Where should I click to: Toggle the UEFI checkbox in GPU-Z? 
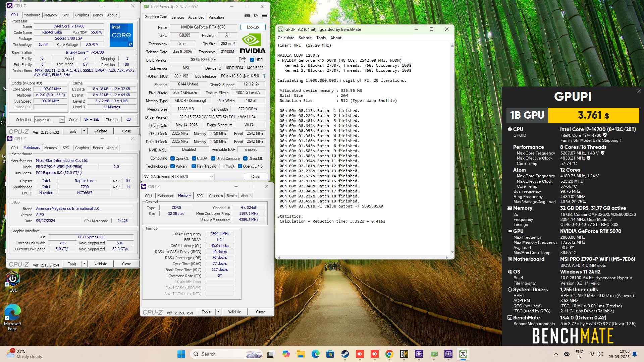click(252, 60)
